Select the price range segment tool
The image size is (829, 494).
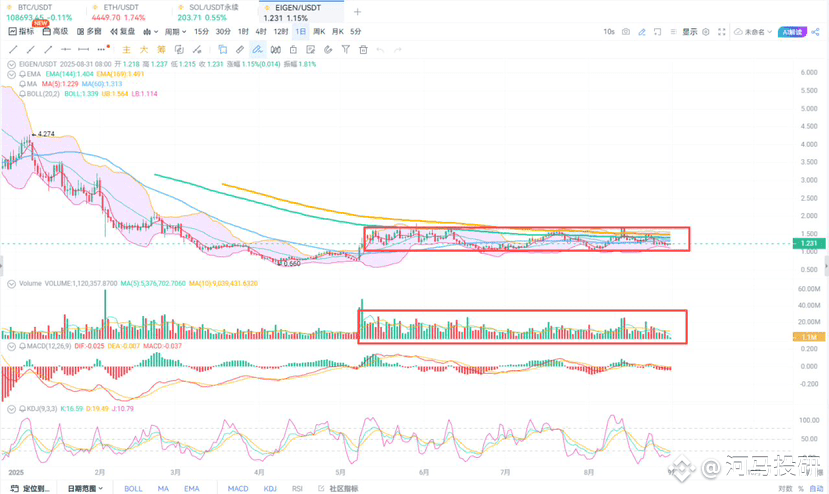(x=83, y=49)
